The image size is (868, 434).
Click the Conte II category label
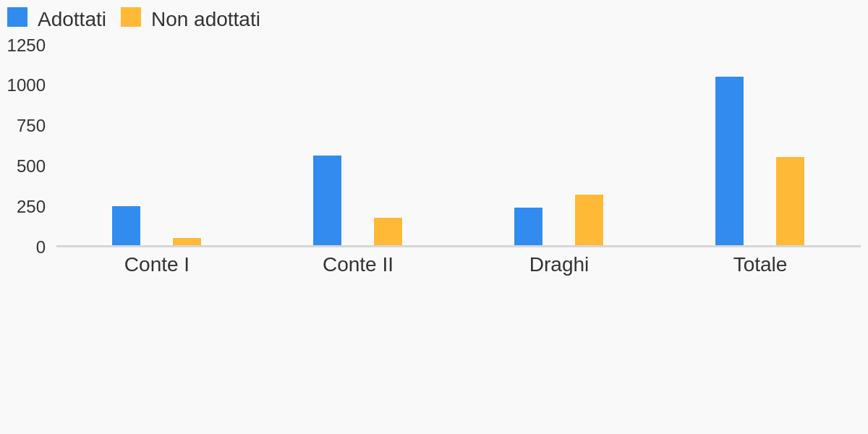point(358,265)
